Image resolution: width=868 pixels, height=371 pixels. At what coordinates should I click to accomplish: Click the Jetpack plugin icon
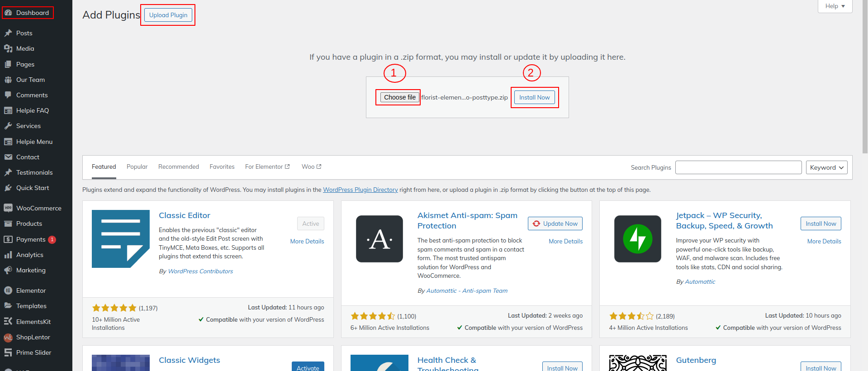coord(638,239)
